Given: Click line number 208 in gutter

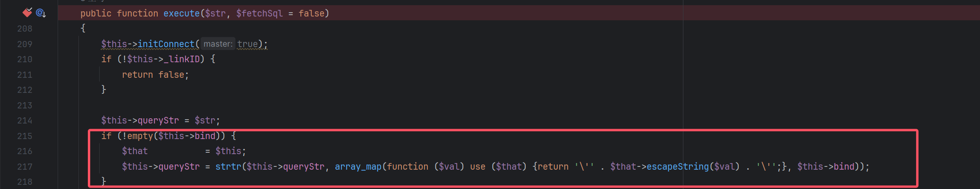Looking at the screenshot, I should 25,29.
